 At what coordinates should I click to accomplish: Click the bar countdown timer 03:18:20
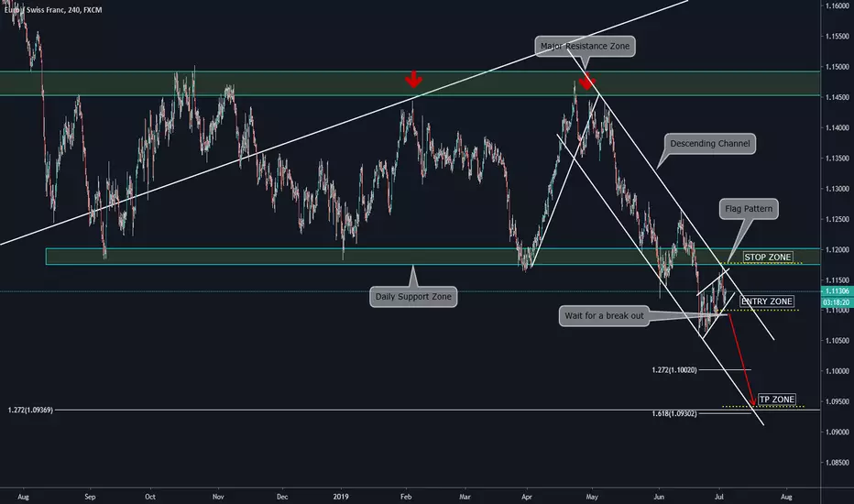[837, 301]
